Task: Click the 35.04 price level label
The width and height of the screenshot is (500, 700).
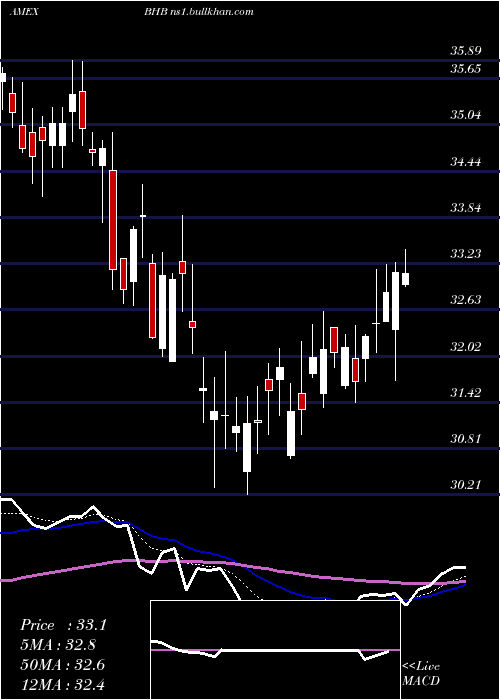Action: 466,115
